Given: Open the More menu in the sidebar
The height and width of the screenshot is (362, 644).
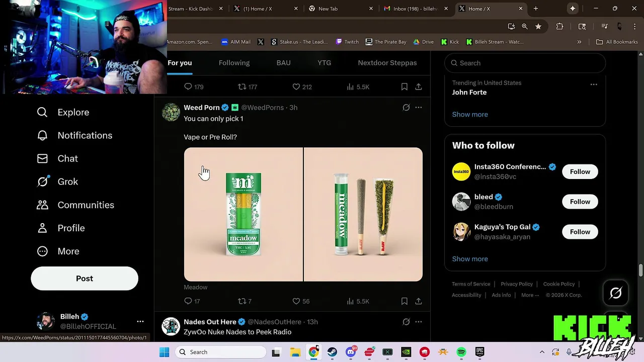Looking at the screenshot, I should coord(58,251).
